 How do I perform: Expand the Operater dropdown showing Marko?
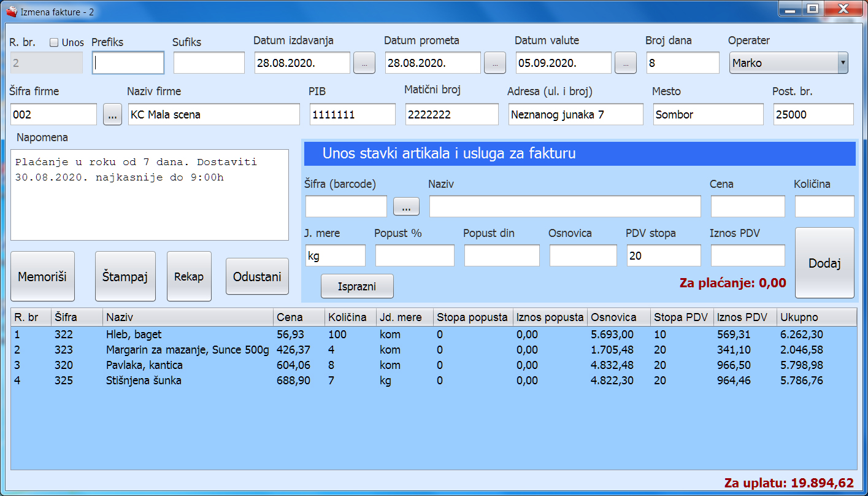point(789,63)
